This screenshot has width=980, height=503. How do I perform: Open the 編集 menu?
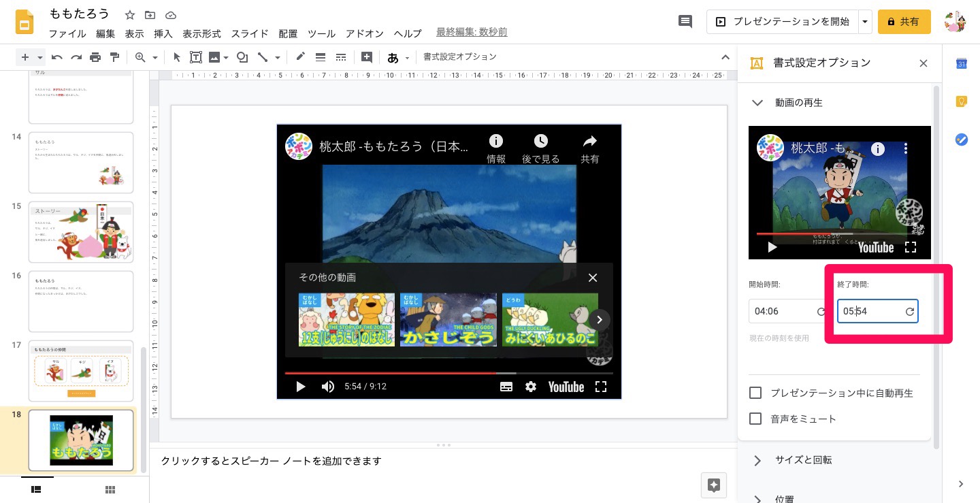[x=105, y=33]
